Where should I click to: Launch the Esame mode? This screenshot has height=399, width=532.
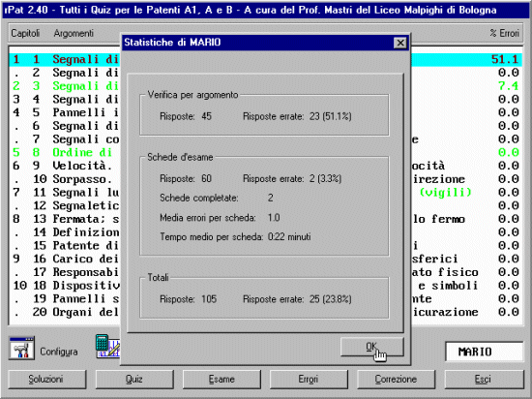point(222,379)
